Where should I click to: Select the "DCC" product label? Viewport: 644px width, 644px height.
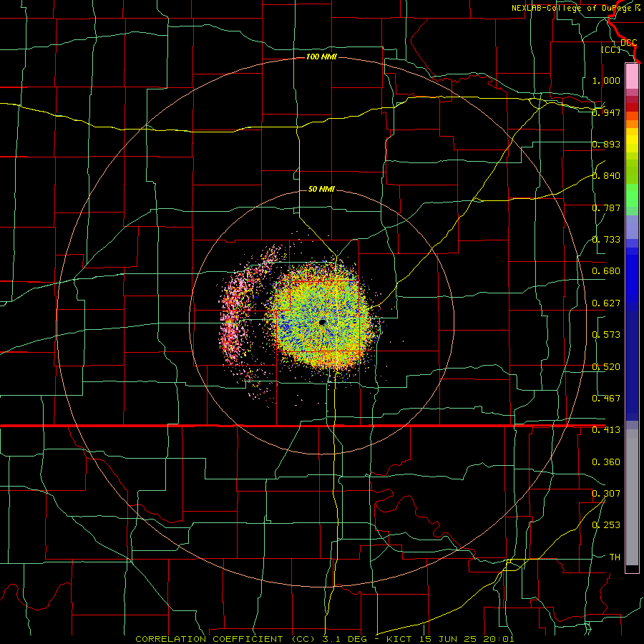(628, 43)
